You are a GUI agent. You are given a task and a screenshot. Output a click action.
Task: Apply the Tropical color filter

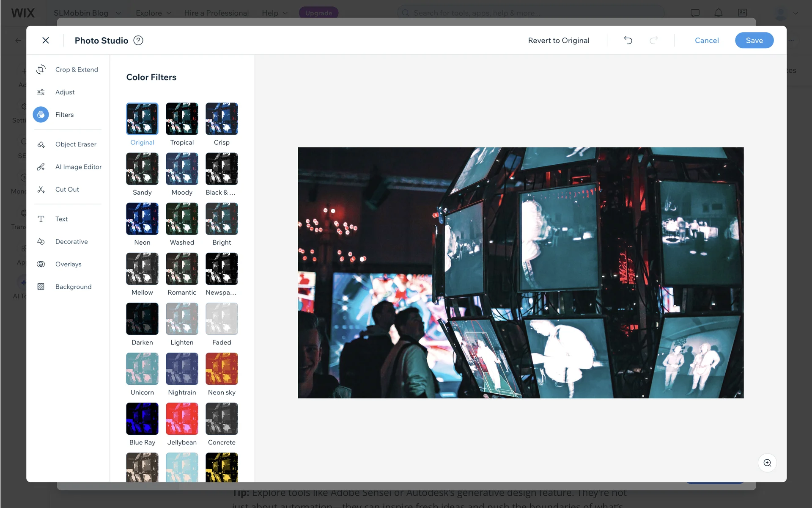[x=182, y=119]
